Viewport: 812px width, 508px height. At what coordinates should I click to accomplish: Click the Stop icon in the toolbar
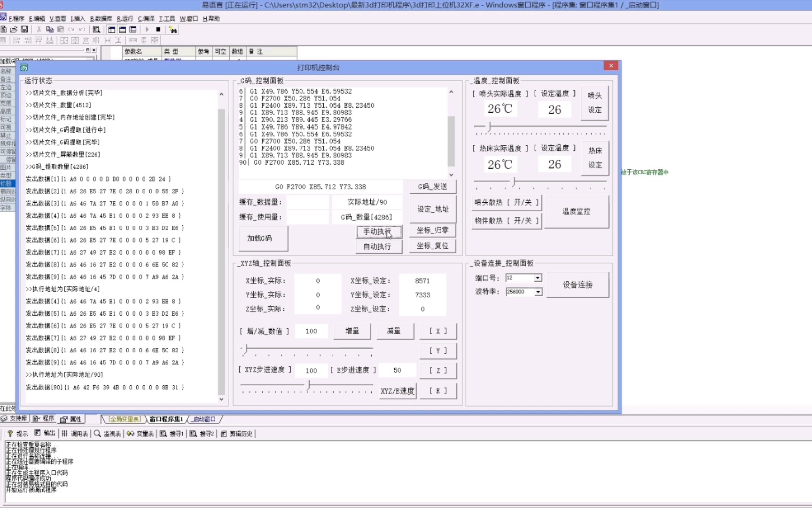click(x=159, y=29)
